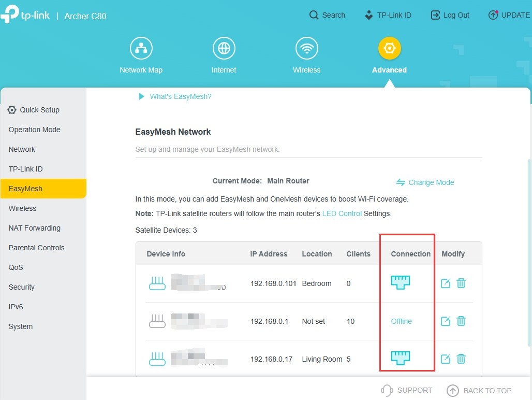Screen dimensions: 532x400
Task: Click the Not set location cell
Action: click(x=314, y=321)
